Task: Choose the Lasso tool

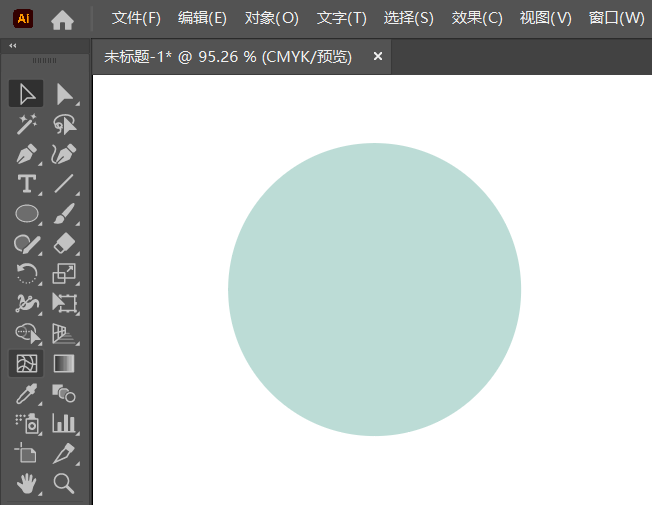Action: click(64, 124)
